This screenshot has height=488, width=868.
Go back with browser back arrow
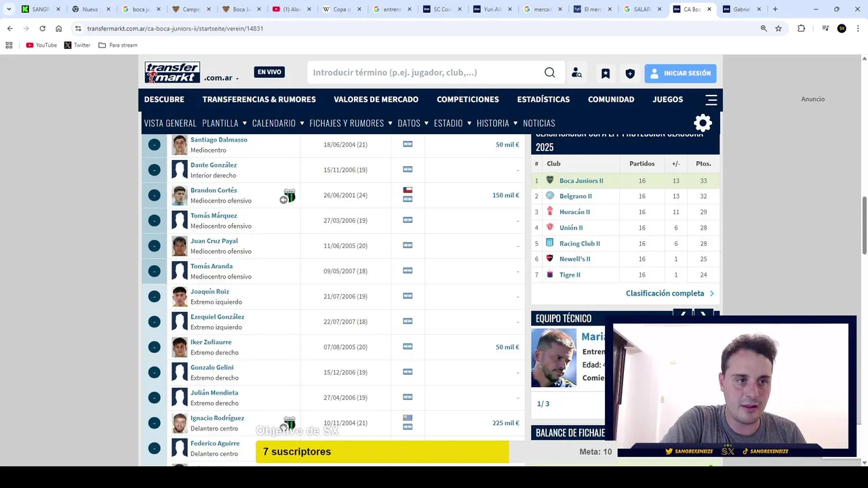coord(9,28)
